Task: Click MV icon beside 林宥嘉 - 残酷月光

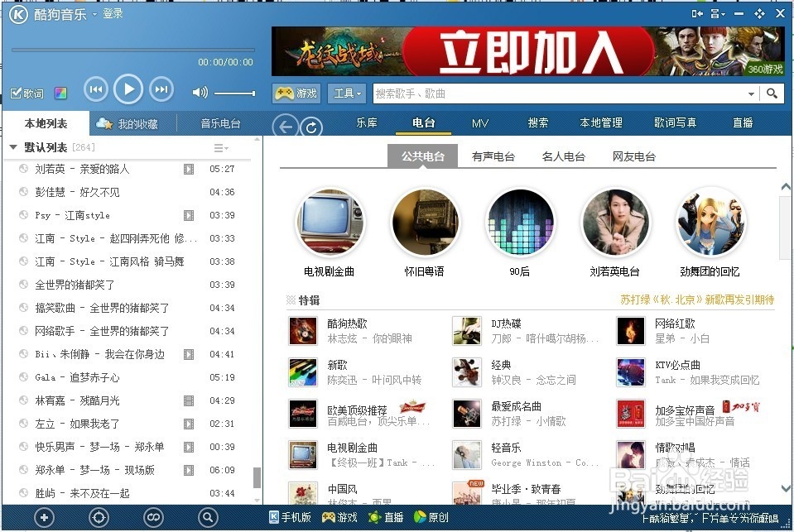Action: pos(189,401)
